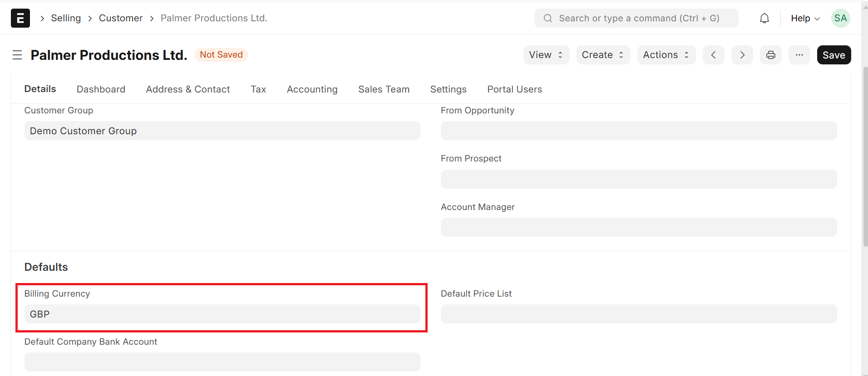Navigate to Selling breadcrumb link
868x376 pixels.
click(x=66, y=18)
